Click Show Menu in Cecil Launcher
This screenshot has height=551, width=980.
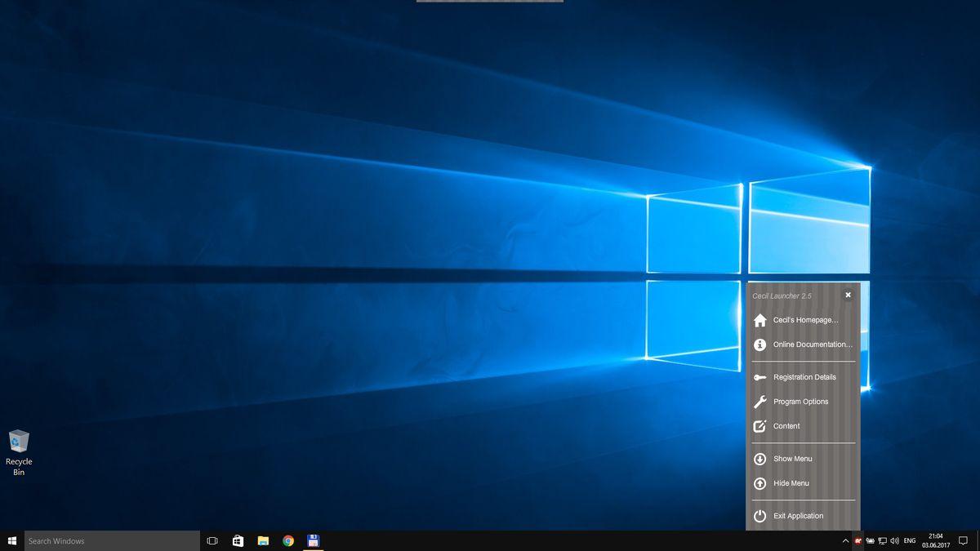803,459
